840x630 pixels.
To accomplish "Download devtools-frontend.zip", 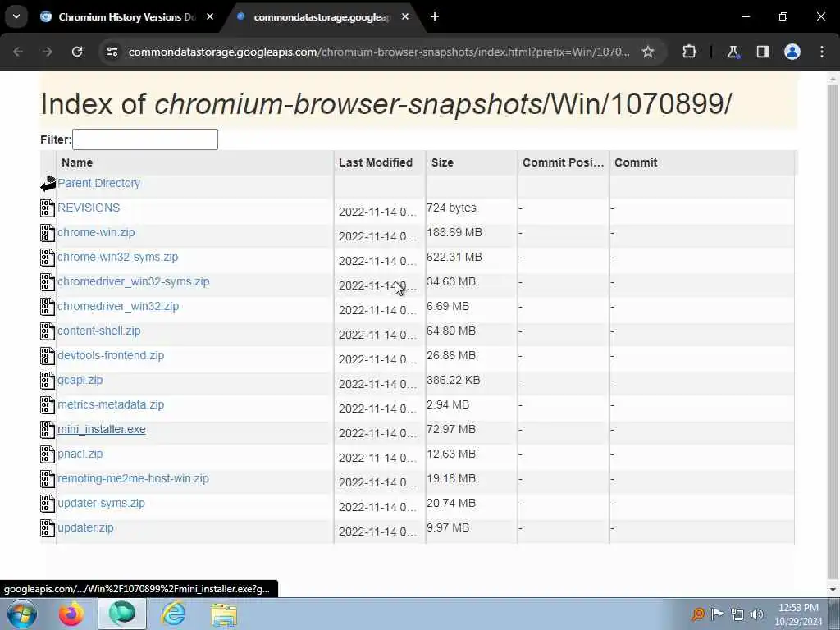I will (x=111, y=356).
